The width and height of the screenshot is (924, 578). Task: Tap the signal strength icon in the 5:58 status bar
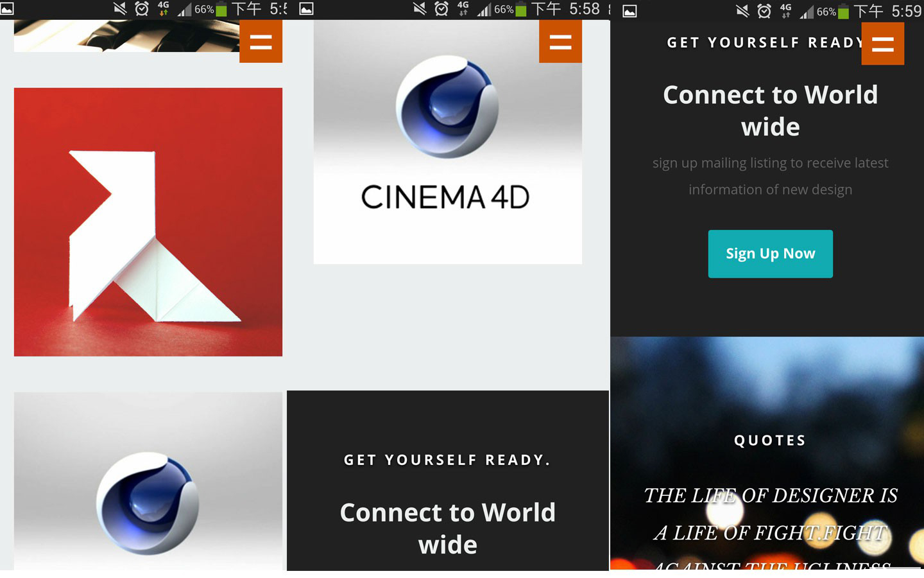[484, 10]
